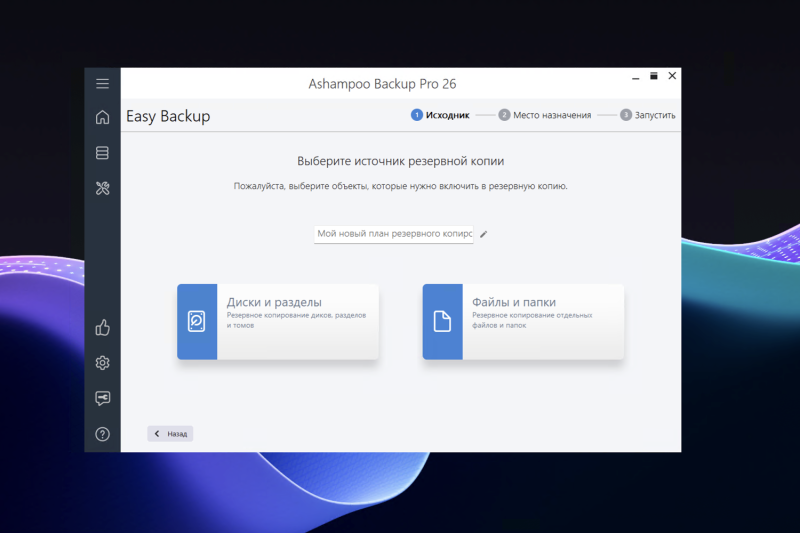Screen dimensions: 800x533
Task: Click the file icon on Файлы и папки
Action: 442,322
